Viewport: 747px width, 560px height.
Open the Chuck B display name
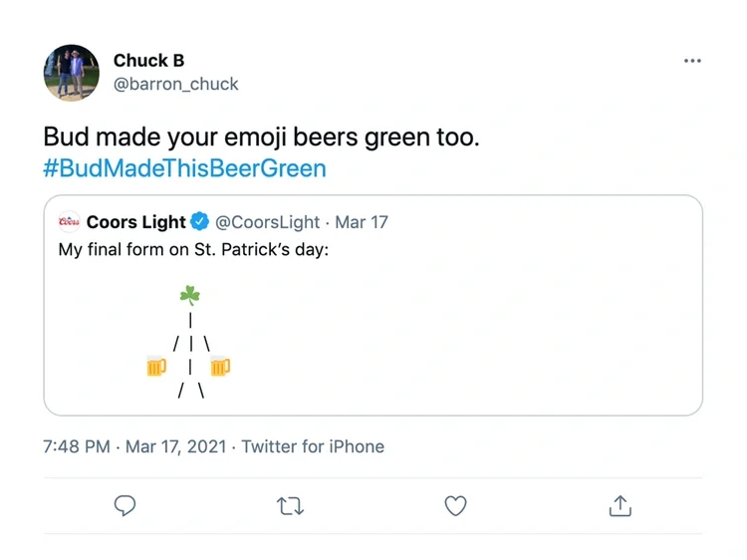pos(148,61)
